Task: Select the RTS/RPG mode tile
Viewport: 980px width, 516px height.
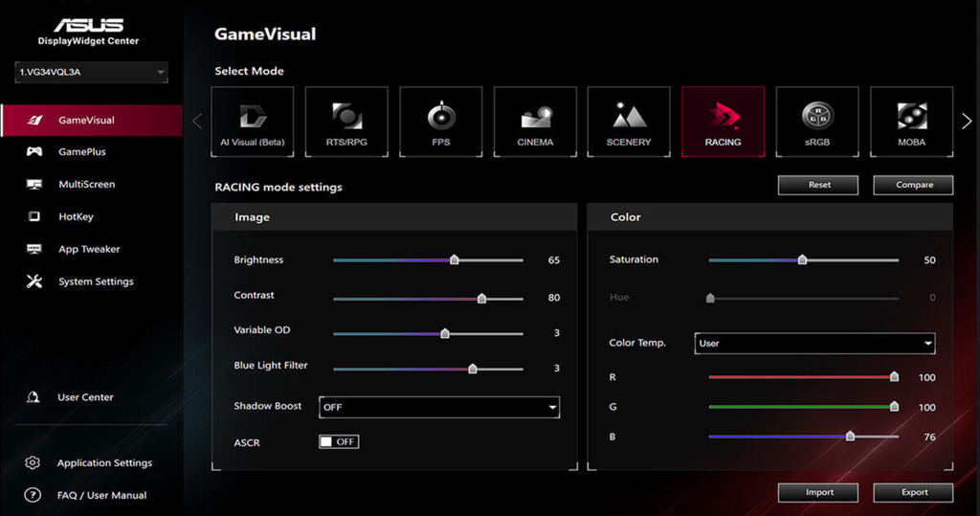Action: [346, 122]
